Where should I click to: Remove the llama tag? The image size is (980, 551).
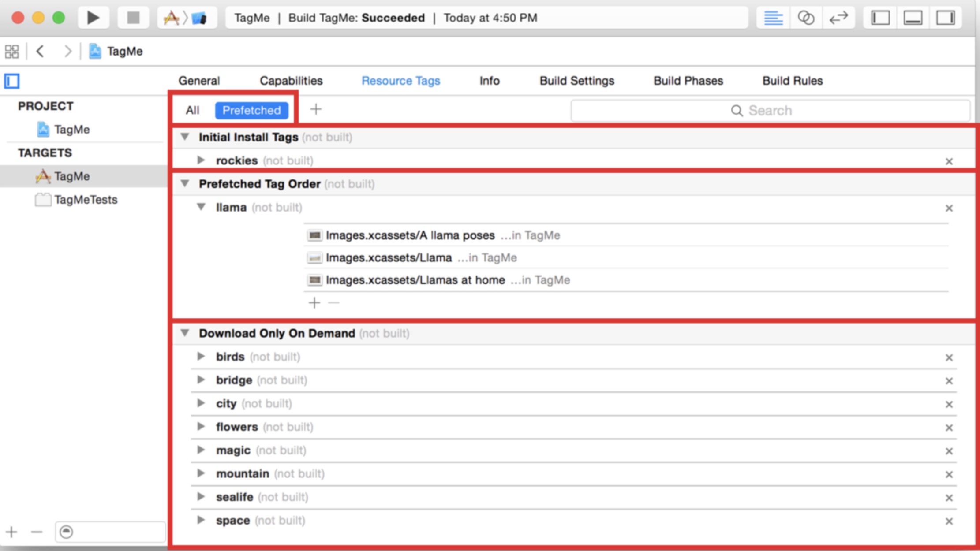tap(949, 208)
